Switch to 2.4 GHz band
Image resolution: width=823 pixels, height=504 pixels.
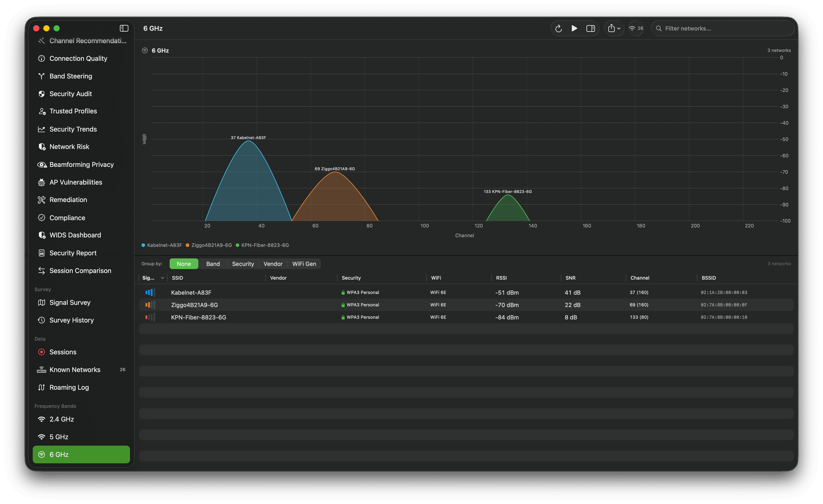pos(82,419)
